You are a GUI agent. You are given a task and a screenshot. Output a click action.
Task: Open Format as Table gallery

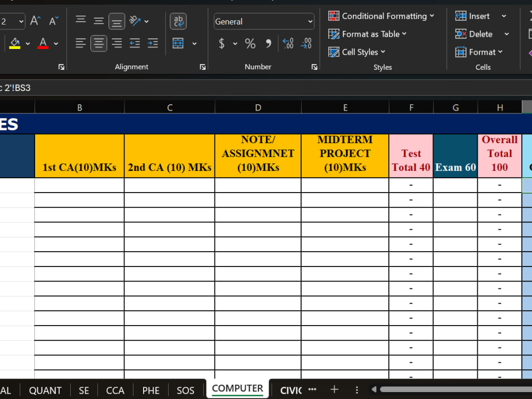[367, 34]
